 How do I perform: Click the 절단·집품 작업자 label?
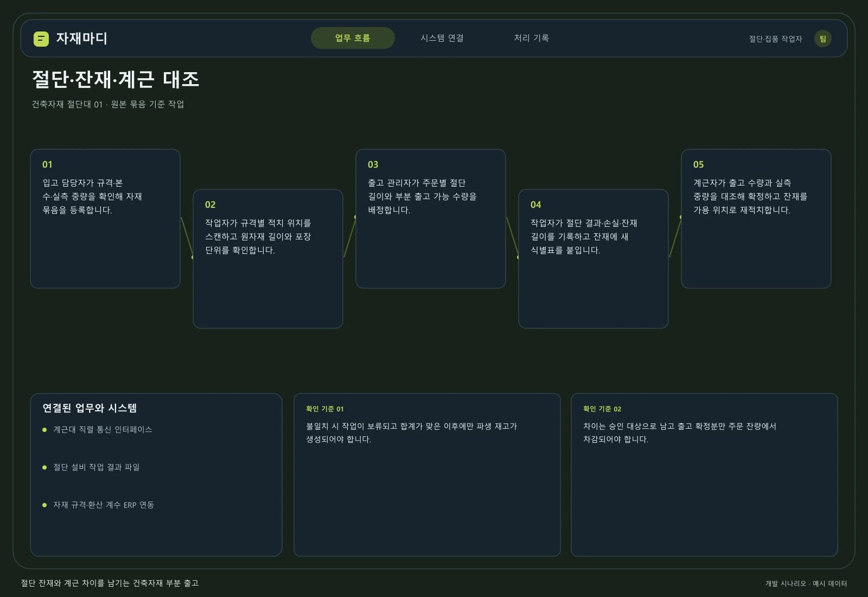pyautogui.click(x=775, y=39)
